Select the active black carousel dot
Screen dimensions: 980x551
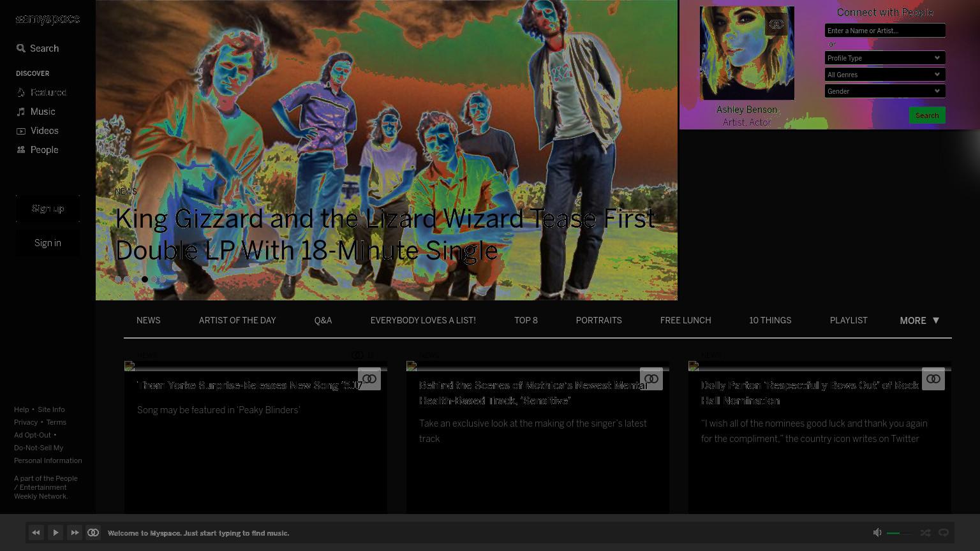tap(145, 279)
